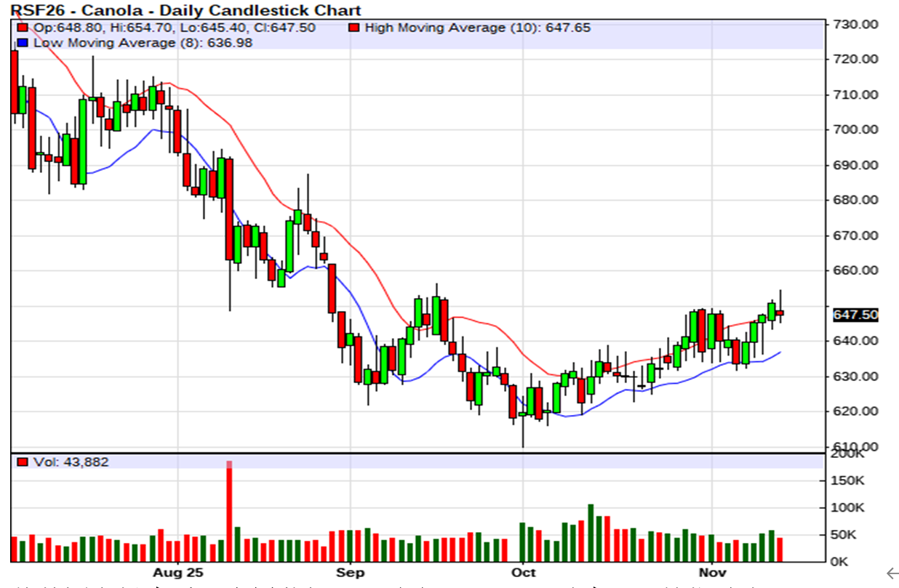Click the Vol: 43,882 legend text

click(71, 462)
